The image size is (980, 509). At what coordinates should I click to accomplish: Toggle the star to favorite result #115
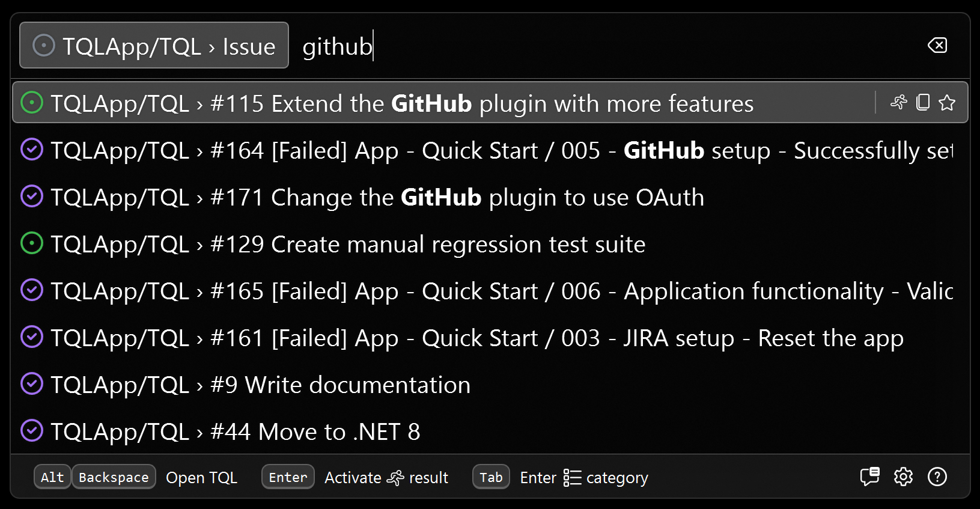point(947,103)
